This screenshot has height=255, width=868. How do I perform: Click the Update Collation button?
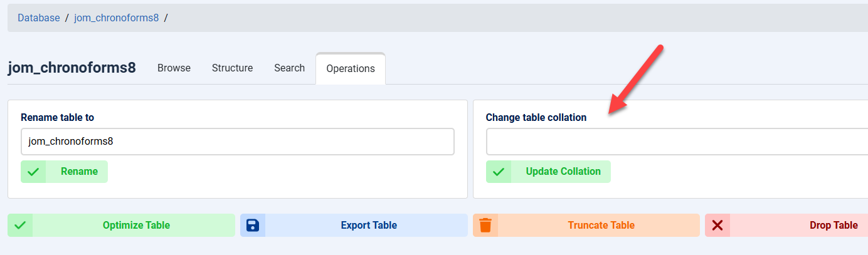[548, 172]
